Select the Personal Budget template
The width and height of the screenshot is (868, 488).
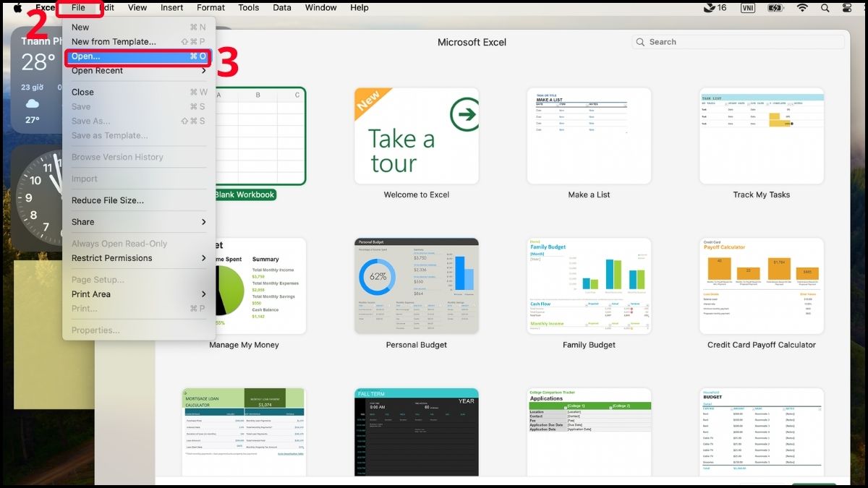[x=417, y=286]
